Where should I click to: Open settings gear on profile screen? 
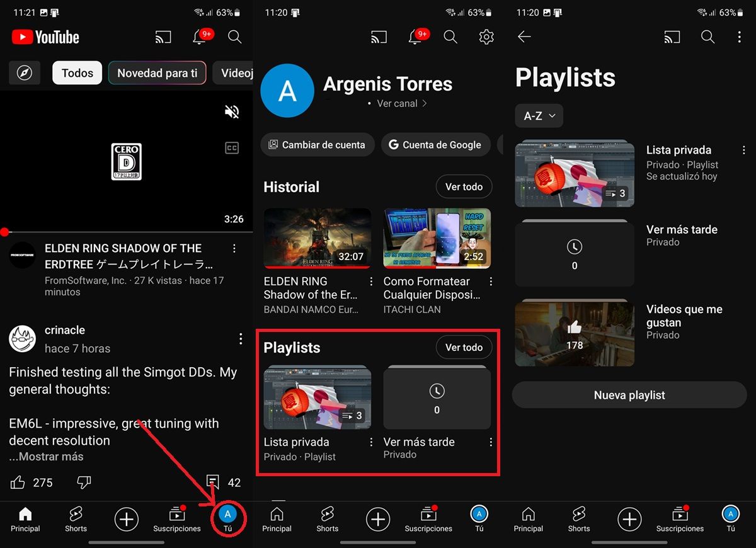486,37
